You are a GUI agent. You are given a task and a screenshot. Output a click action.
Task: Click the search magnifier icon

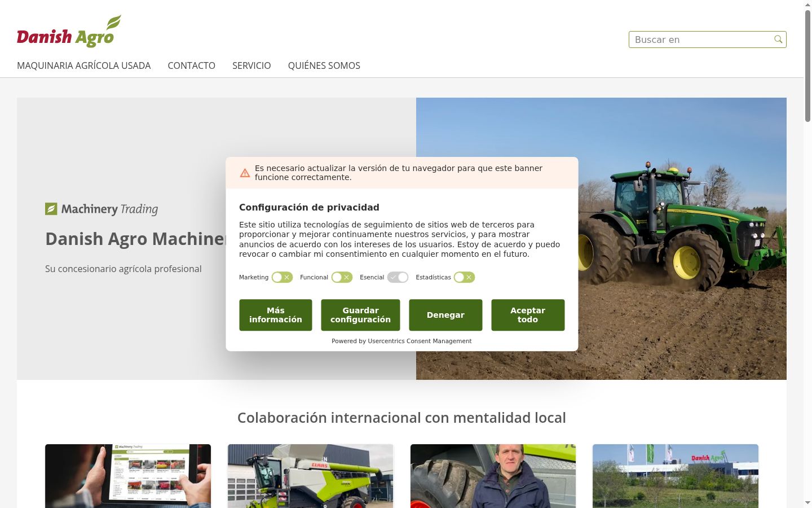tap(778, 40)
